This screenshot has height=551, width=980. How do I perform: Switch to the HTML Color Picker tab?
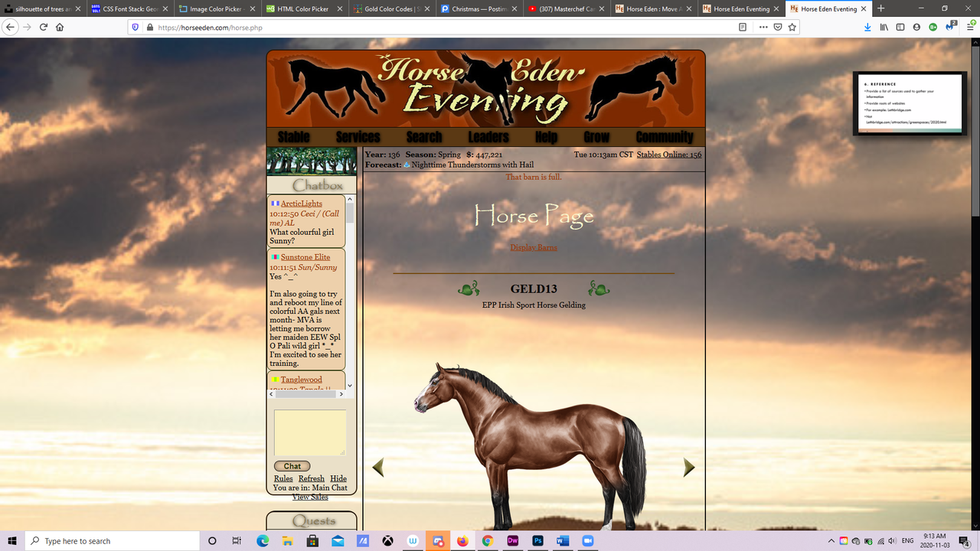304,8
